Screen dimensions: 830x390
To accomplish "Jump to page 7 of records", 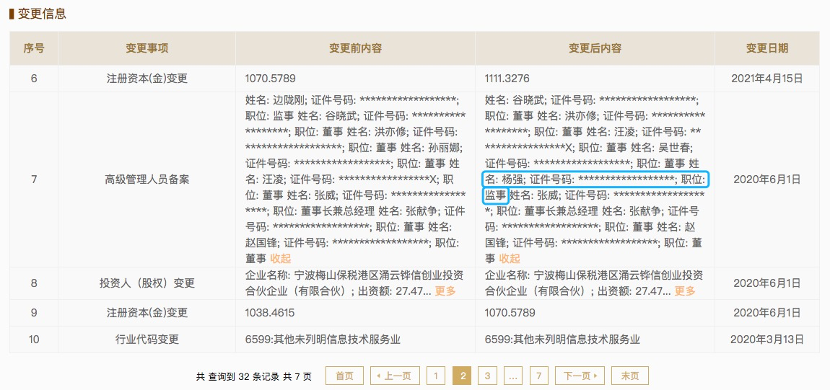I will tap(539, 376).
